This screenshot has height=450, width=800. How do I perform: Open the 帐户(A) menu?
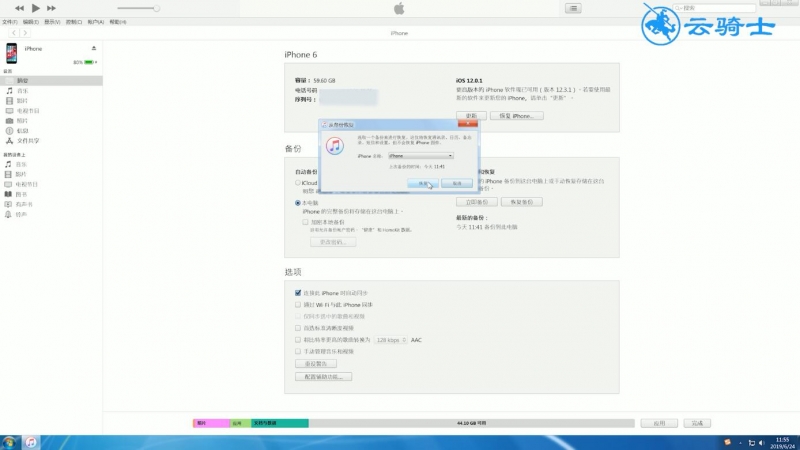click(x=95, y=22)
